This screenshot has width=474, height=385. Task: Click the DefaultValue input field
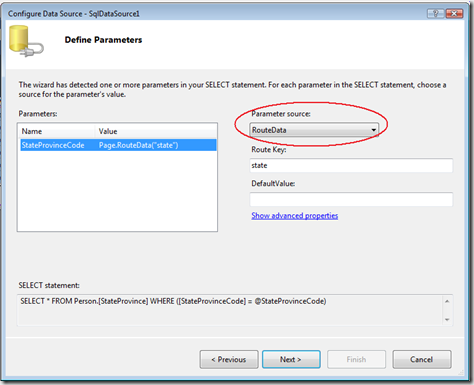[351, 199]
